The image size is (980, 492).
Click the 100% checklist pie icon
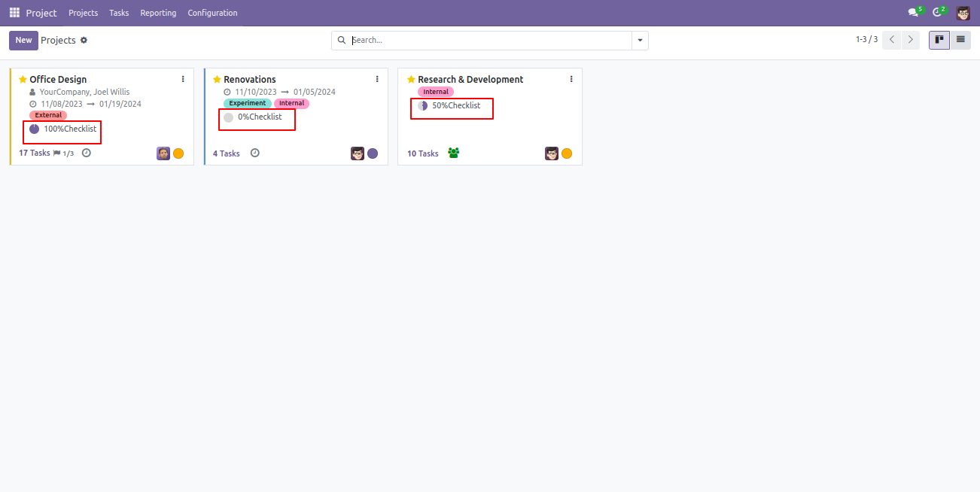(x=35, y=129)
